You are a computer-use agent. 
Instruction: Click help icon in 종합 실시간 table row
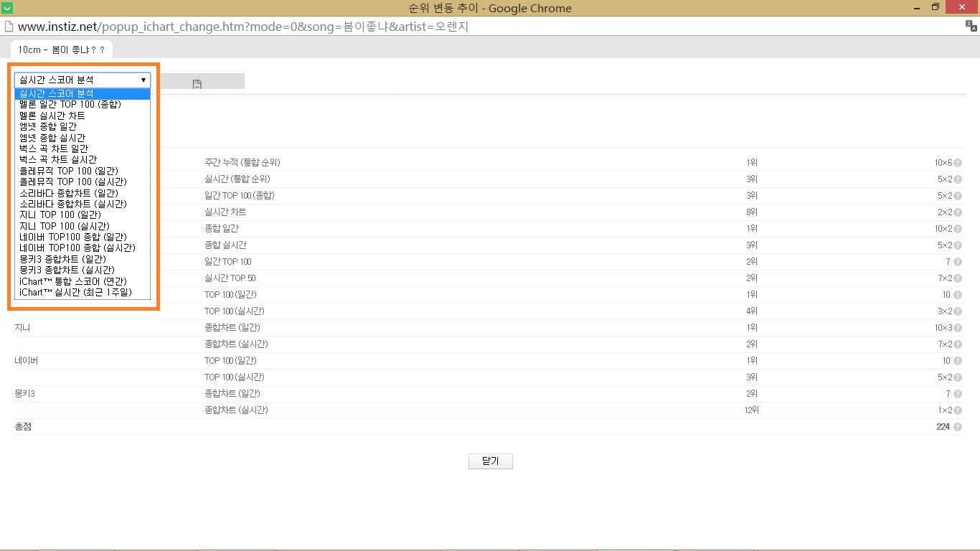pyautogui.click(x=958, y=245)
